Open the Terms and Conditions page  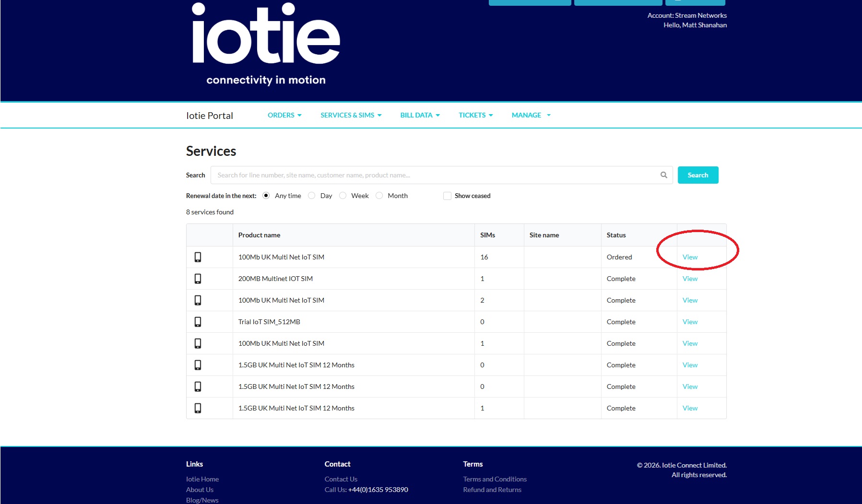[495, 479]
